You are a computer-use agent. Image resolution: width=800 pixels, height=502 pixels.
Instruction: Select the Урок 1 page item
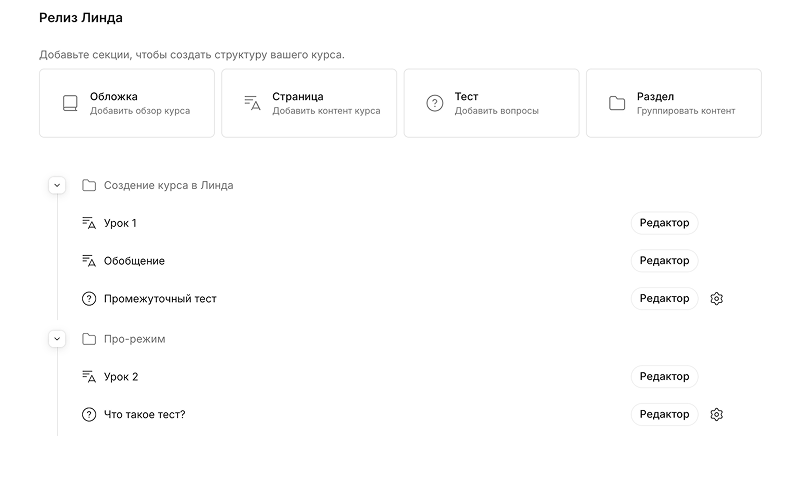120,223
